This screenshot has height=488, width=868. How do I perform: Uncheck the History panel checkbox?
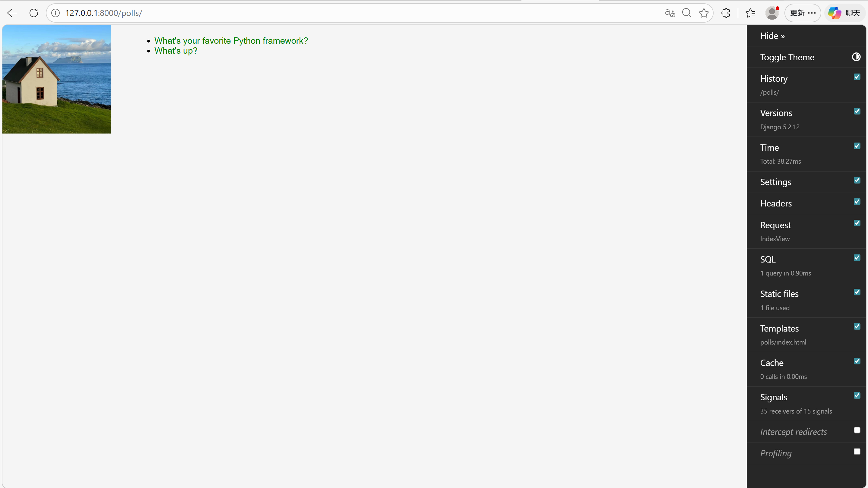[857, 77]
